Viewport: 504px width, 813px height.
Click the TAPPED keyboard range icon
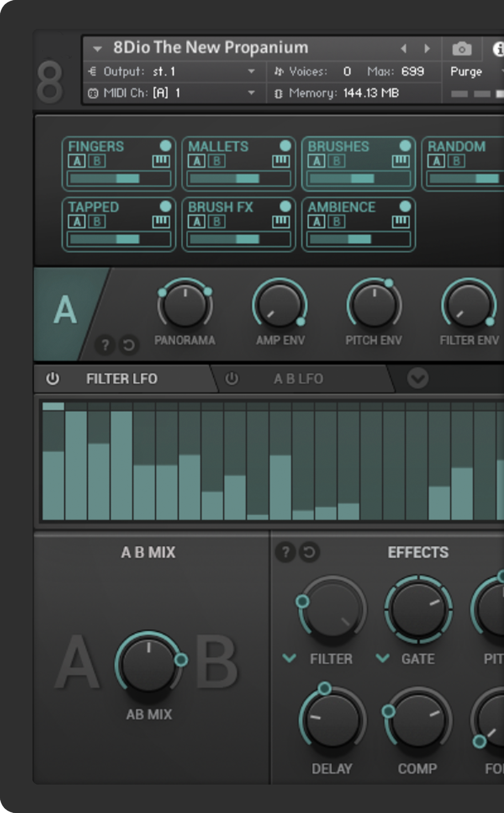[161, 221]
